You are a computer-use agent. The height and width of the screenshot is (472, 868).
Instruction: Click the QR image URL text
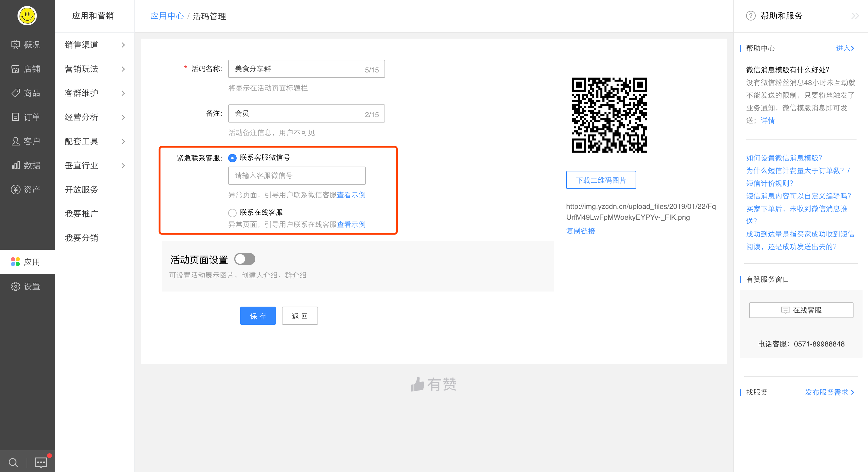[640, 212]
